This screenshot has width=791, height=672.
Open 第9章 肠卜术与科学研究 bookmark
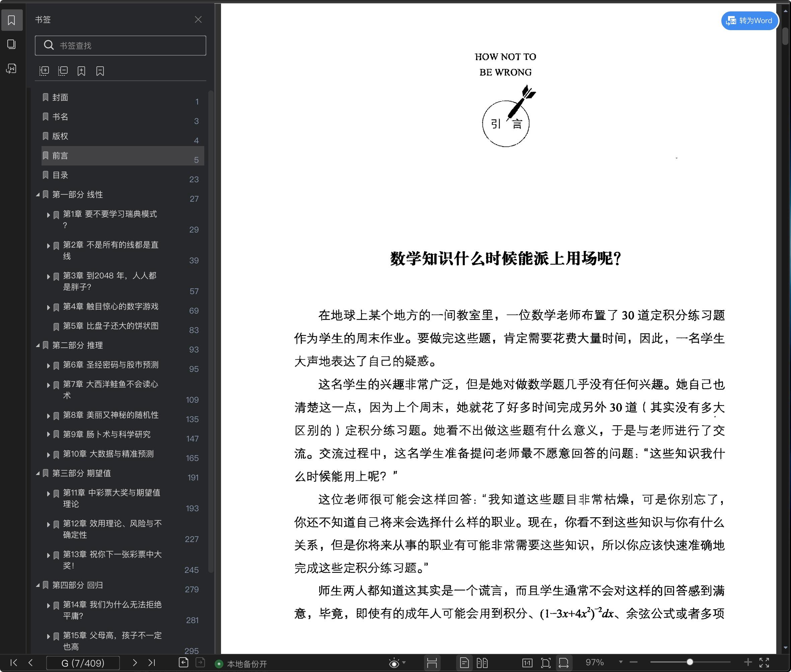point(106,435)
